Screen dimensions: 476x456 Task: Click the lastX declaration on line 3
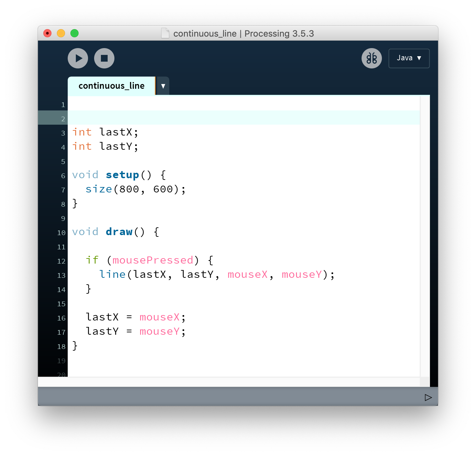tap(116, 132)
